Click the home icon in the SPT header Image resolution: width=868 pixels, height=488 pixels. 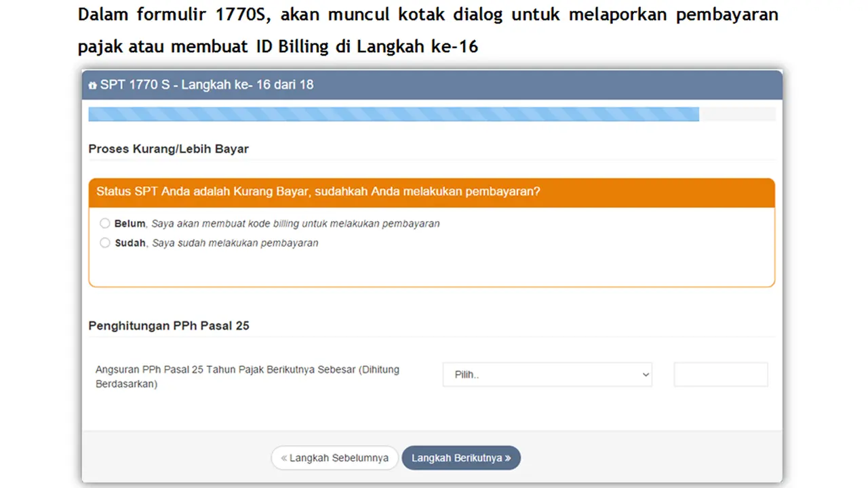(92, 85)
